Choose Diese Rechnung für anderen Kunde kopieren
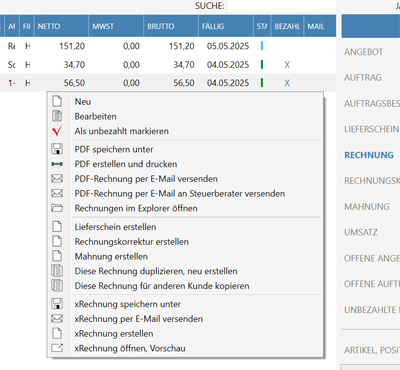Image resolution: width=400 pixels, height=370 pixels. (162, 286)
